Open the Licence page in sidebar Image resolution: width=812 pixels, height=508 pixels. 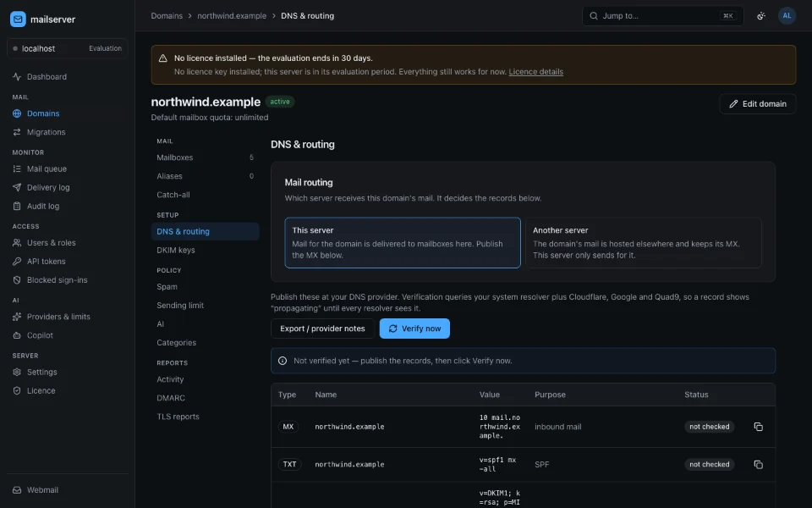pyautogui.click(x=68, y=391)
